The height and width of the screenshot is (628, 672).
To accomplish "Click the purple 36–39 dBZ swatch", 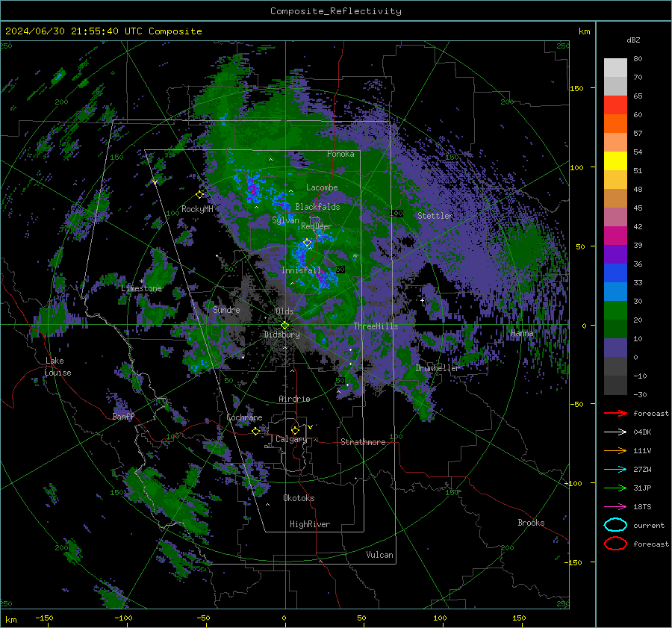I will click(x=615, y=255).
